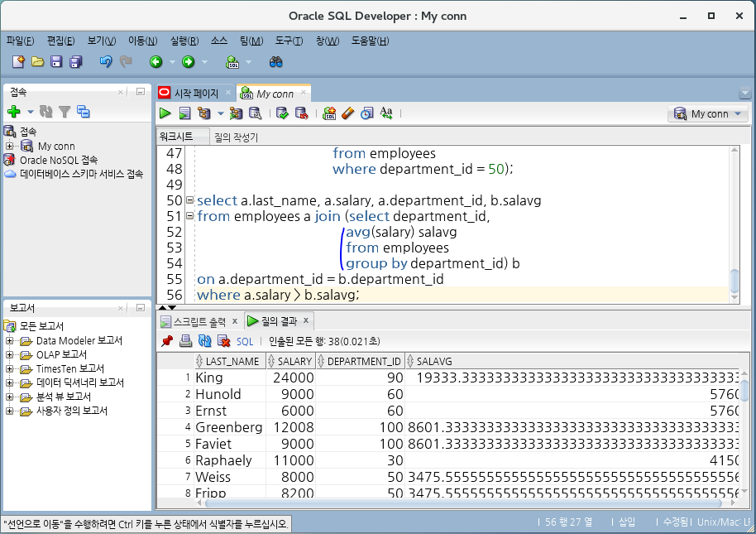Screen dimensions: 756x534
Task: Switch to 시작 페이지 tab
Action: [196, 93]
